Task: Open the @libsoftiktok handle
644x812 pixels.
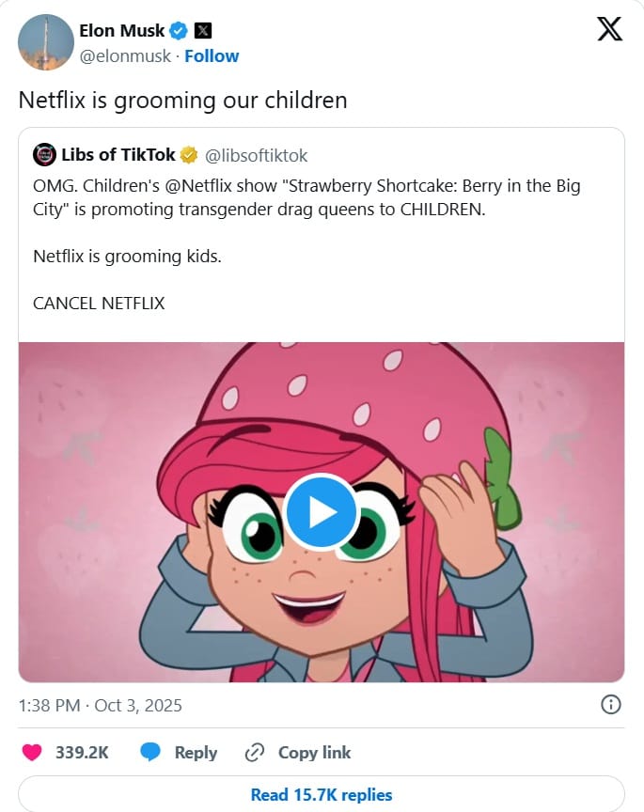Action: (x=257, y=155)
